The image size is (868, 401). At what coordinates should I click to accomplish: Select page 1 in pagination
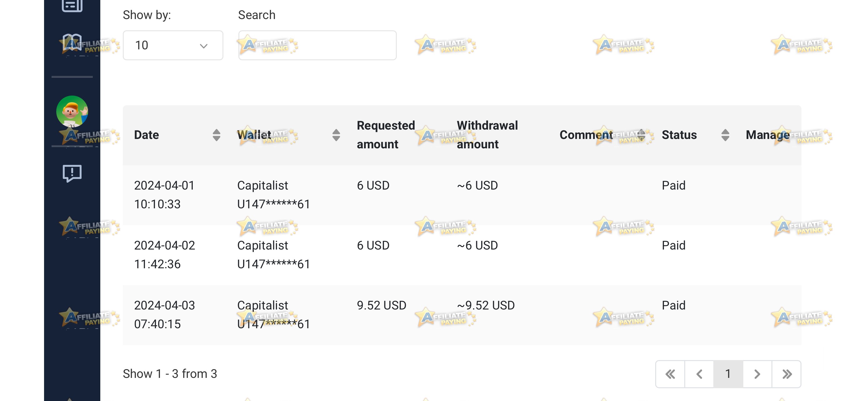tap(728, 374)
